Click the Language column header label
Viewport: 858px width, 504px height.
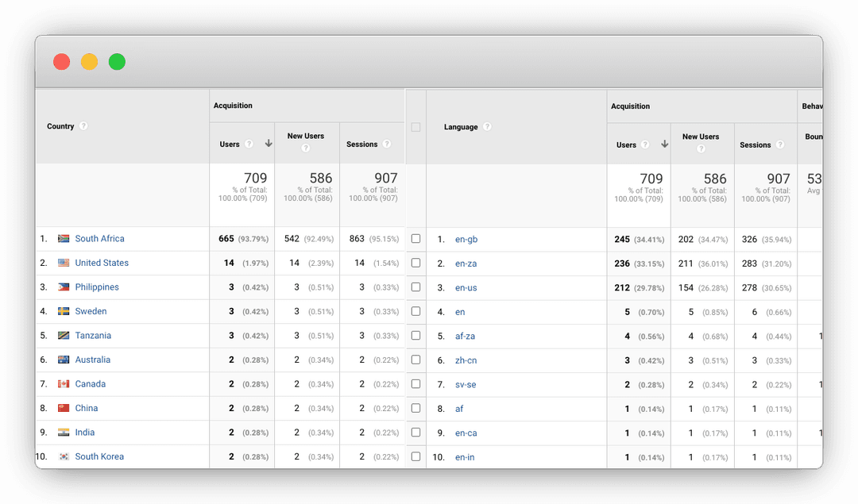click(461, 127)
